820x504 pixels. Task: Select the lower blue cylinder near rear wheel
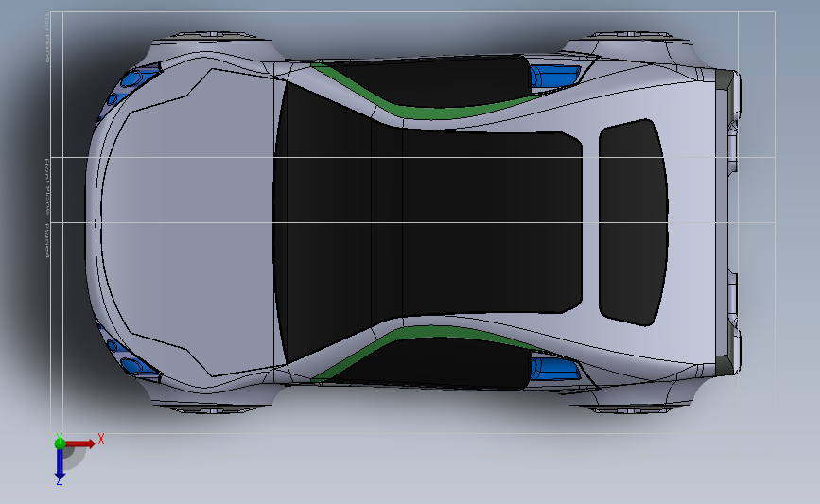click(x=555, y=369)
